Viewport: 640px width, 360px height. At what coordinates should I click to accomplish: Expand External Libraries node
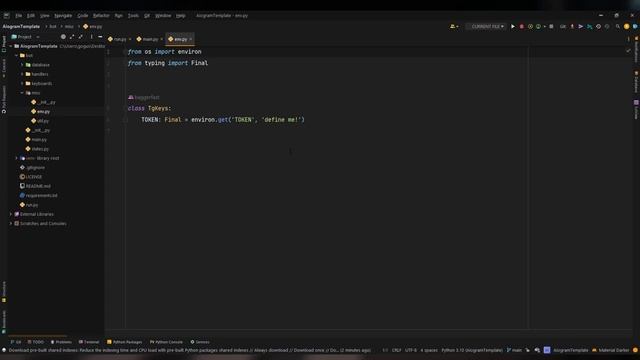11,214
